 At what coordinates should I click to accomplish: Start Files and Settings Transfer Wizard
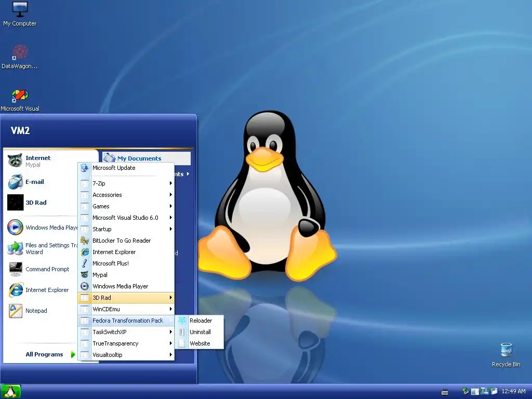pyautogui.click(x=42, y=248)
